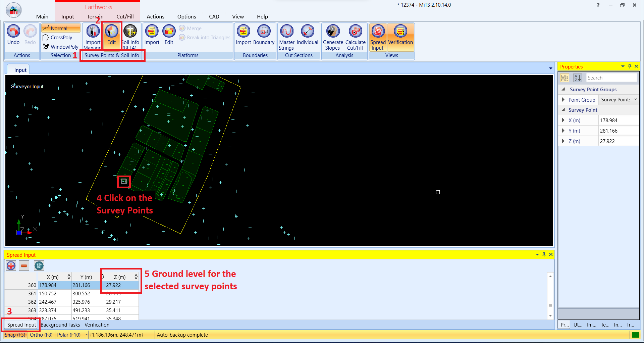Click Z value cell 27.922 in row 360
The height and width of the screenshot is (343, 644).
pos(122,285)
